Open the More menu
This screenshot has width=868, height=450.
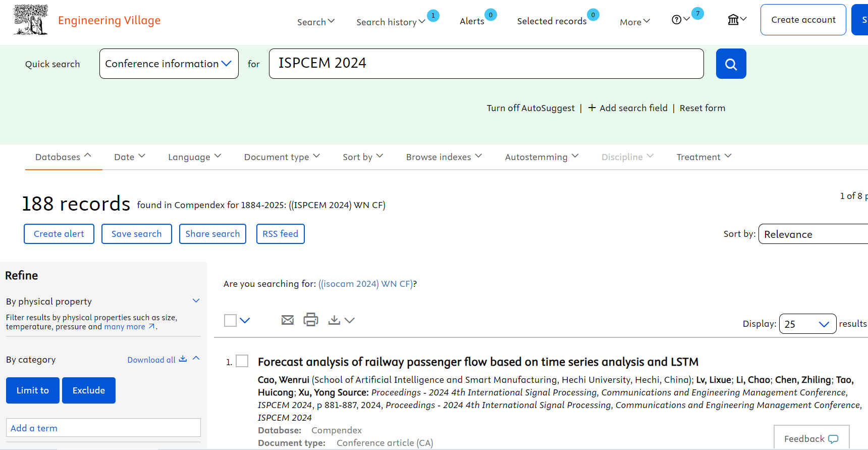tap(635, 22)
